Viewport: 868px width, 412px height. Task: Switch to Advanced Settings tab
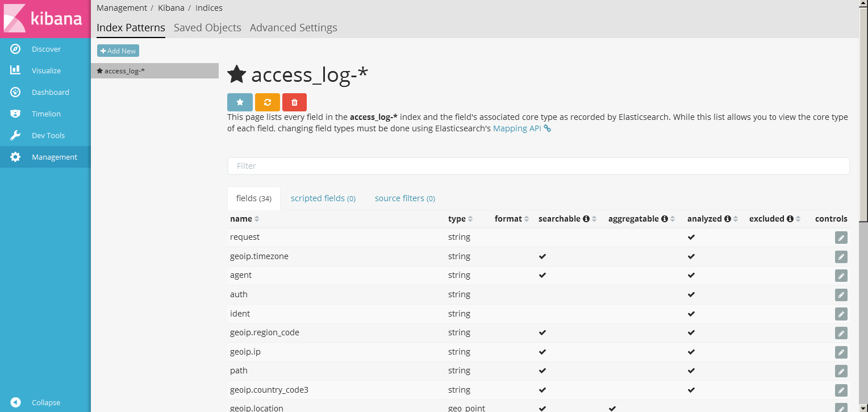294,27
